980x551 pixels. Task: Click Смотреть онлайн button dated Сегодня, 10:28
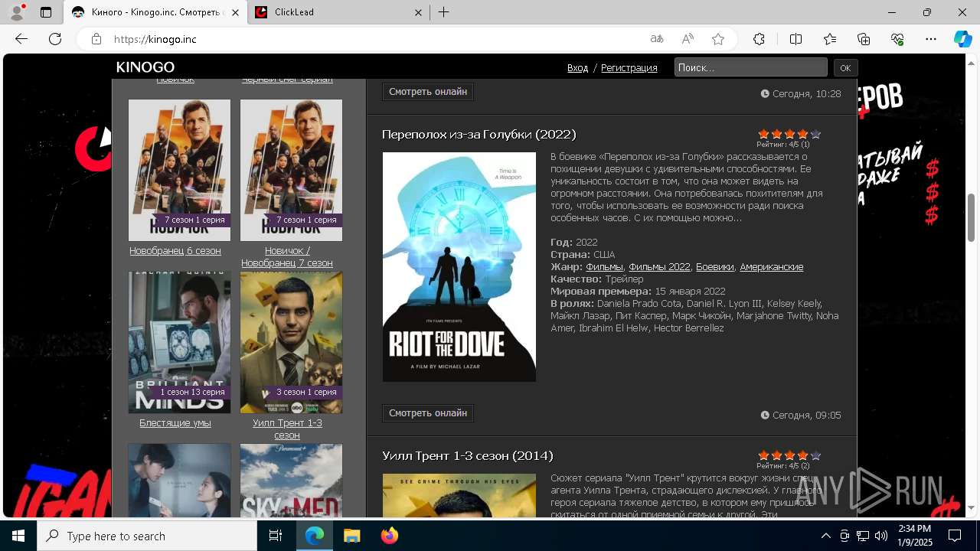point(428,92)
